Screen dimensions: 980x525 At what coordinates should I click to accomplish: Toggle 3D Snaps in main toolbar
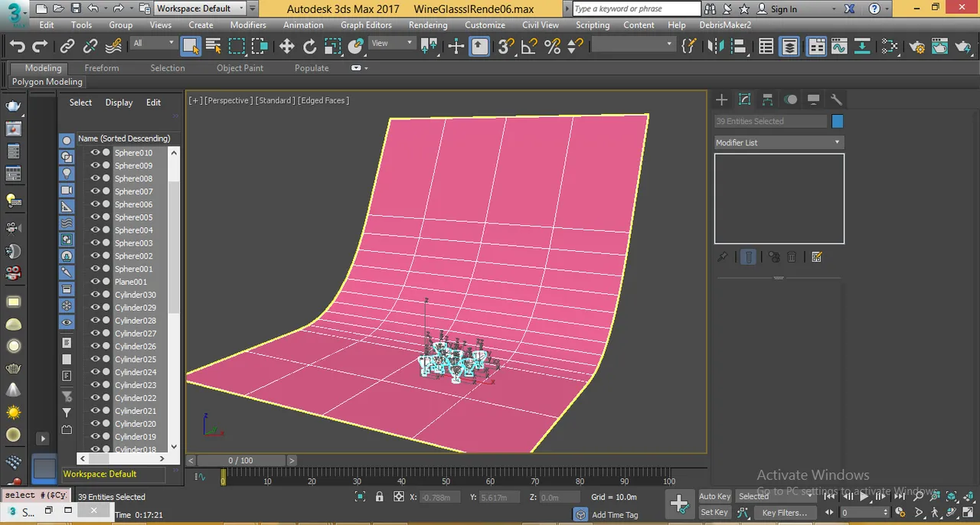tap(506, 47)
